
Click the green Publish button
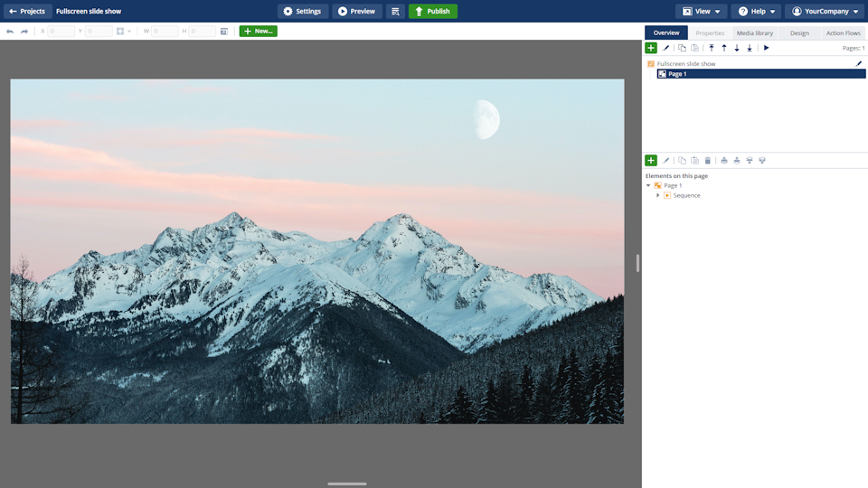click(x=432, y=12)
